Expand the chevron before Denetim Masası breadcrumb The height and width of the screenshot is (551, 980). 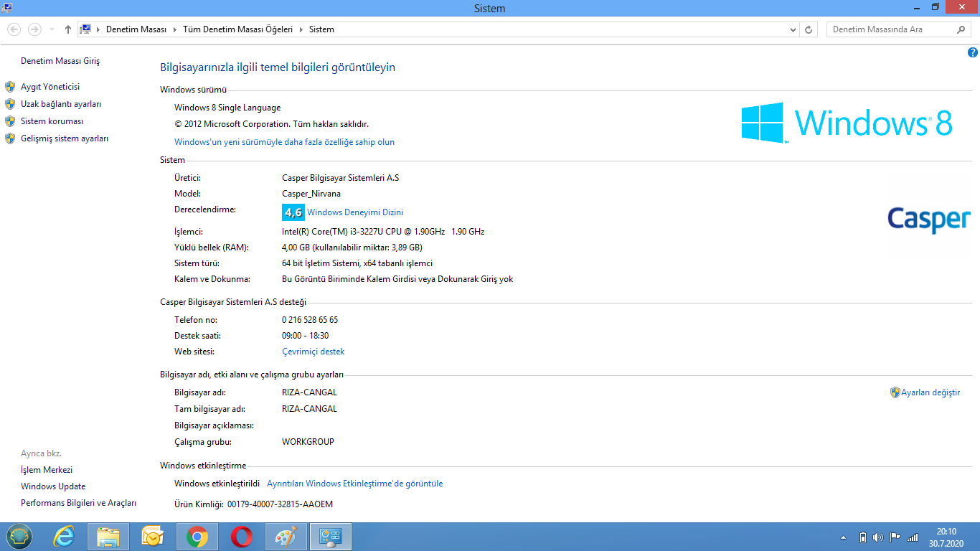pyautogui.click(x=98, y=29)
